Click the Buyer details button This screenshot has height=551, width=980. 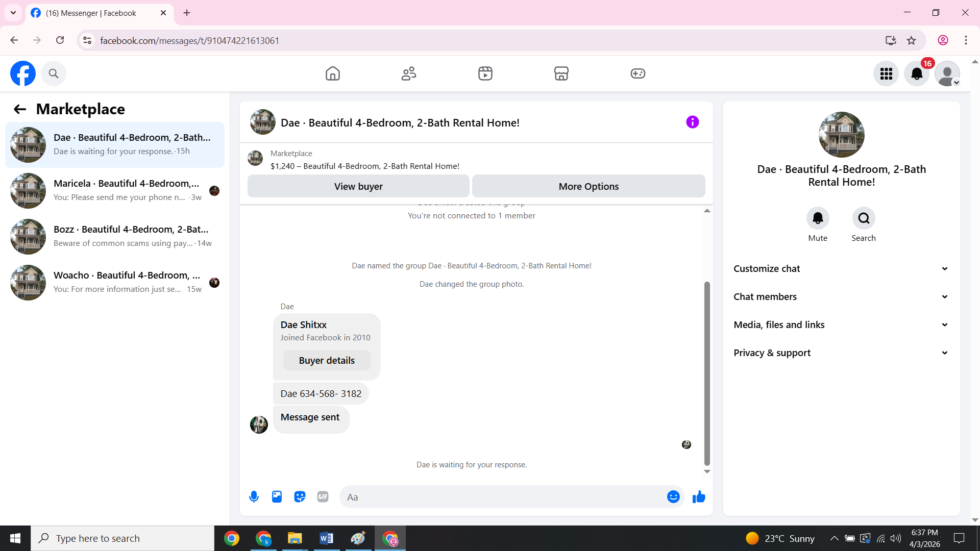[327, 360]
